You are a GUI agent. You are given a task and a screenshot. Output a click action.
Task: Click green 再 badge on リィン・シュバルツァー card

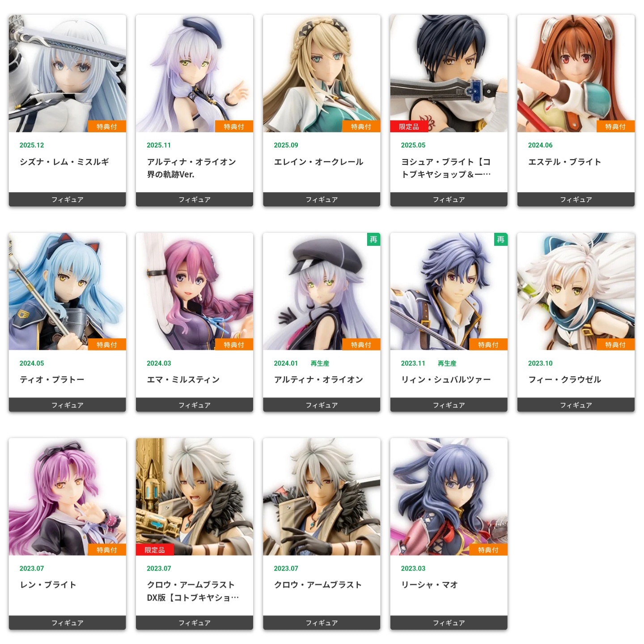coord(500,240)
